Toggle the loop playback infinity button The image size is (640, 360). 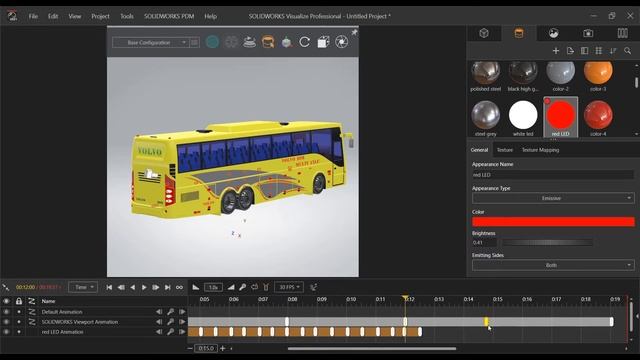coord(179,287)
